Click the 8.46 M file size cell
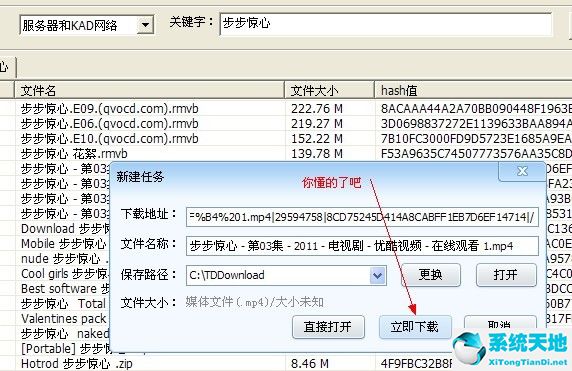The image size is (572, 371). tap(310, 363)
